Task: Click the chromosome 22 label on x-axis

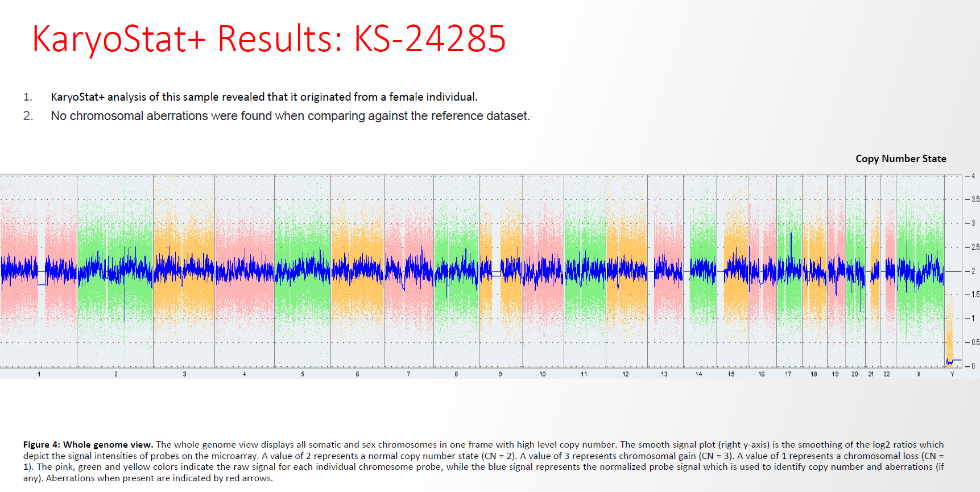Action: tap(887, 374)
